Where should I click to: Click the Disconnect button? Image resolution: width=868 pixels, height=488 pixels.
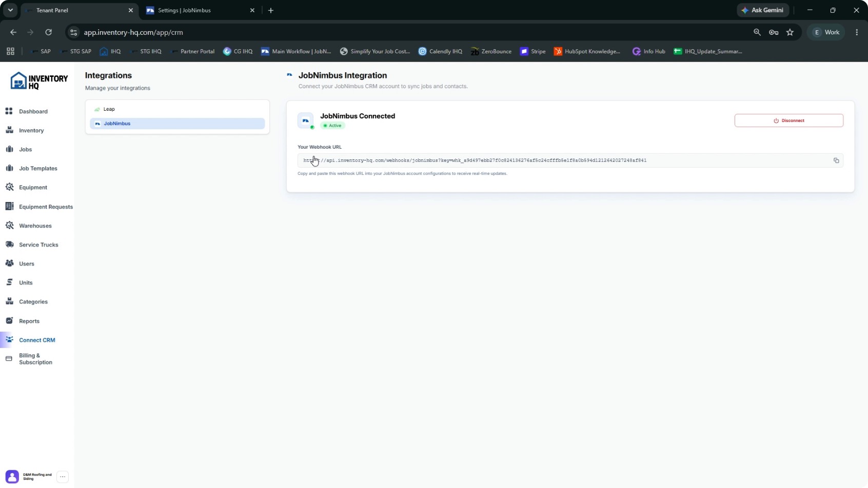point(788,120)
